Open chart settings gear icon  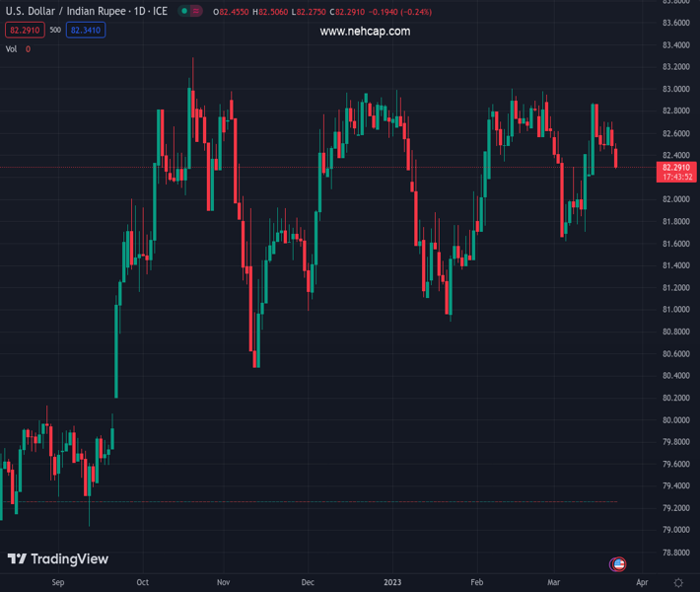click(x=678, y=582)
